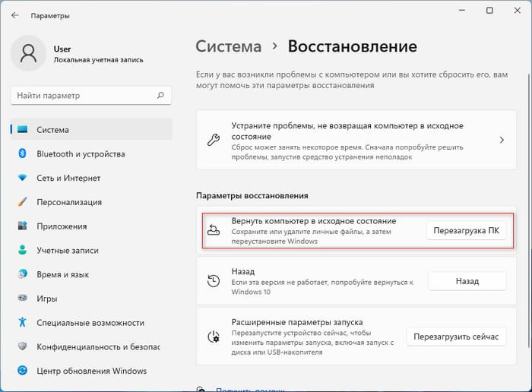
Task: Click Перезагрузить сейчас button
Action: click(456, 337)
